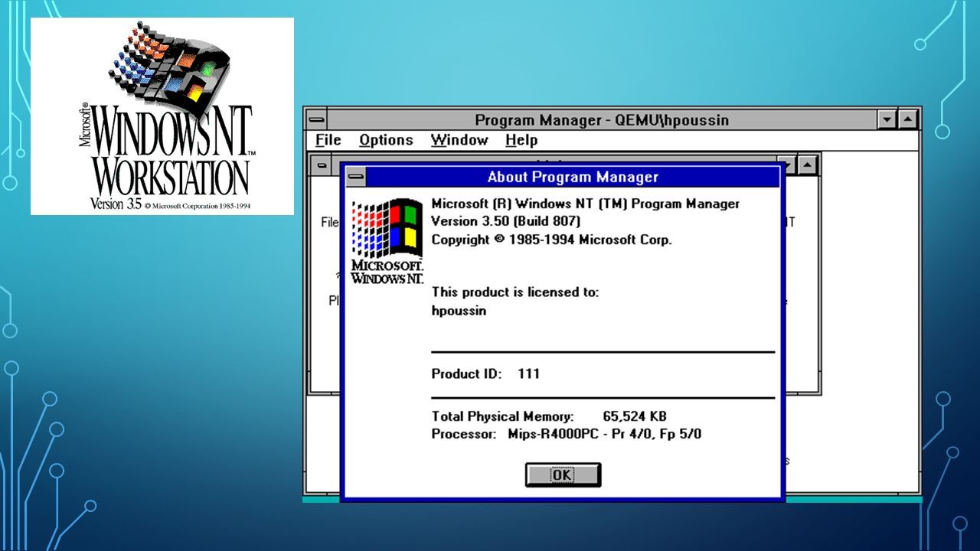Screen dimensions: 980x551
Task: Open the File menu in Program Manager
Action: (328, 140)
